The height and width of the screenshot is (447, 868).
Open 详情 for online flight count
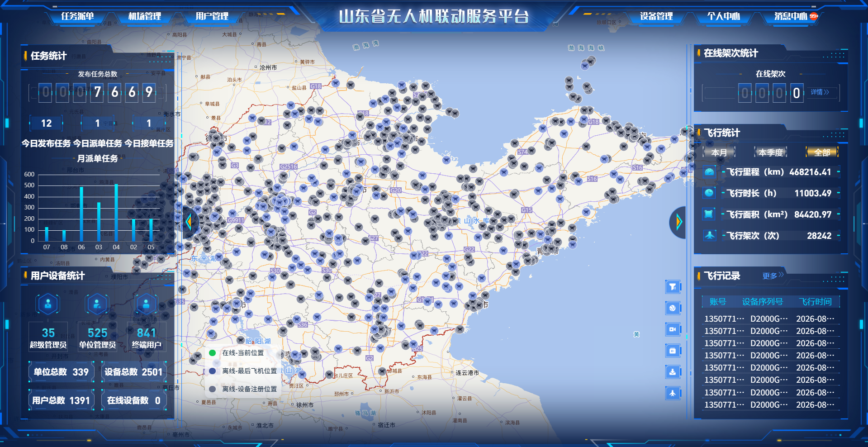[x=820, y=92]
